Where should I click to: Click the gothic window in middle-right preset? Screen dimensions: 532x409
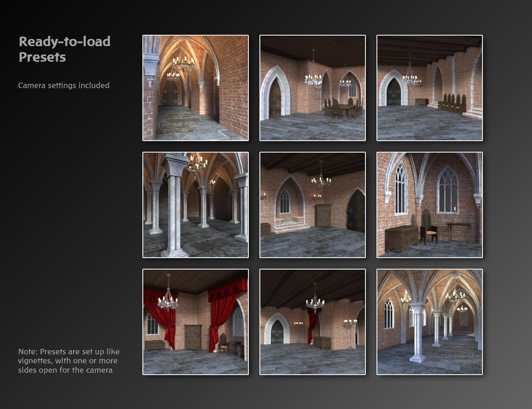447,190
